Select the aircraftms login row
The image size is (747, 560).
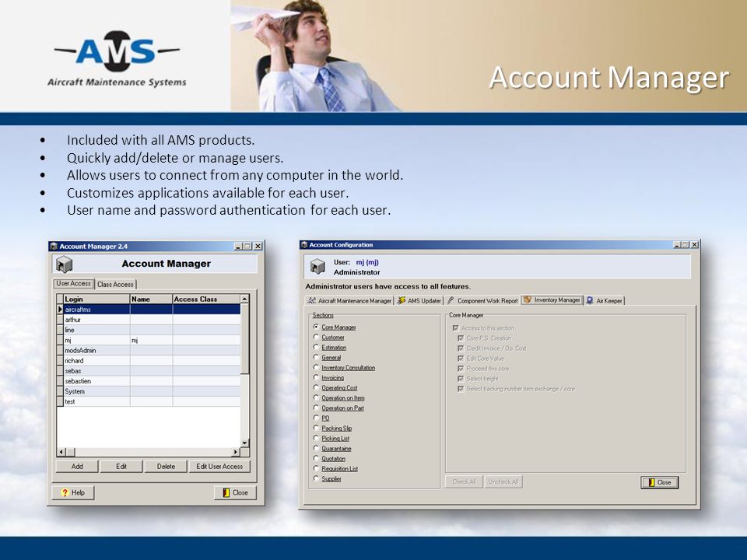click(152, 309)
